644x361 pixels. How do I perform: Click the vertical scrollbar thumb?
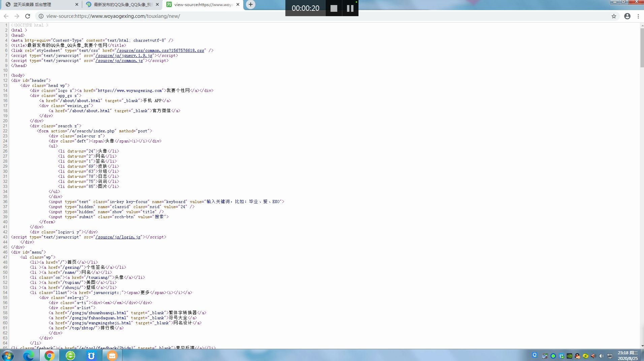pyautogui.click(x=642, y=48)
